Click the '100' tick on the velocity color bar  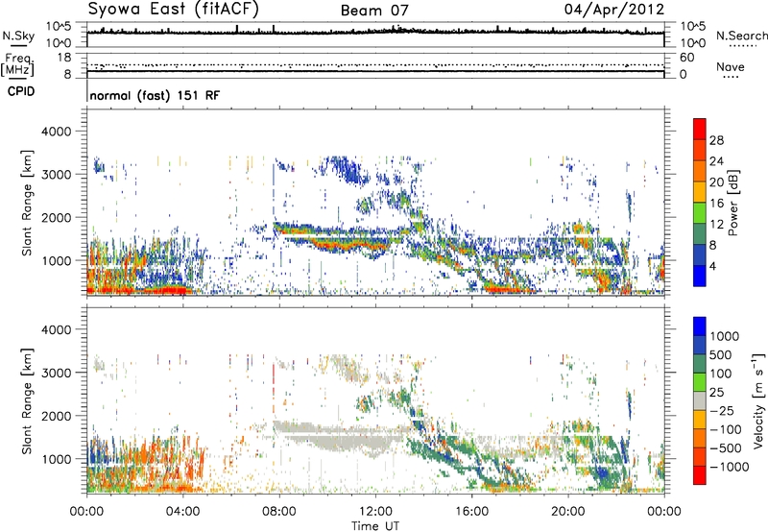(721, 374)
